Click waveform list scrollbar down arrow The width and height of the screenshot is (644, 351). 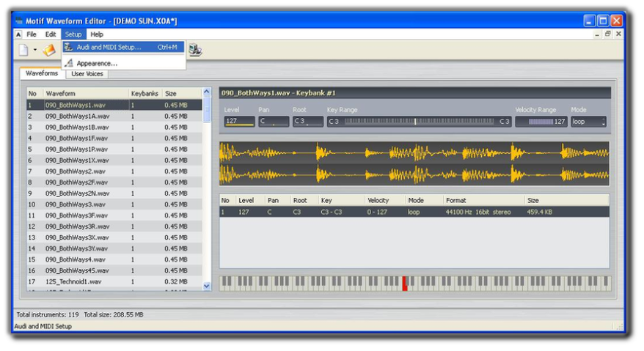[x=207, y=286]
